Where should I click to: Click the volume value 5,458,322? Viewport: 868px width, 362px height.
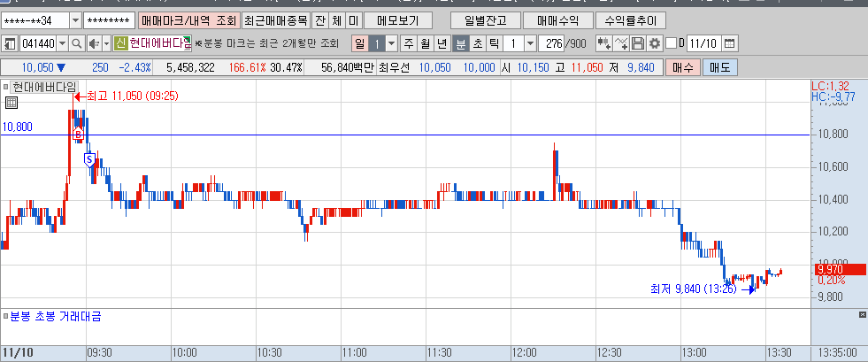(190, 67)
